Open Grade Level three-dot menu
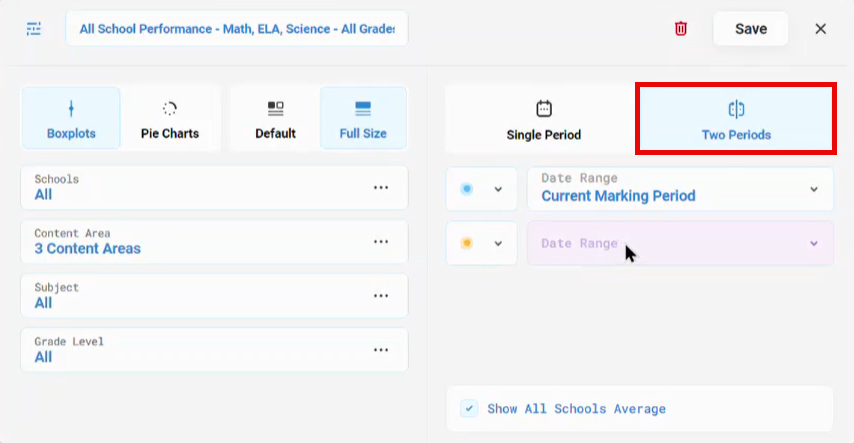 coord(381,350)
